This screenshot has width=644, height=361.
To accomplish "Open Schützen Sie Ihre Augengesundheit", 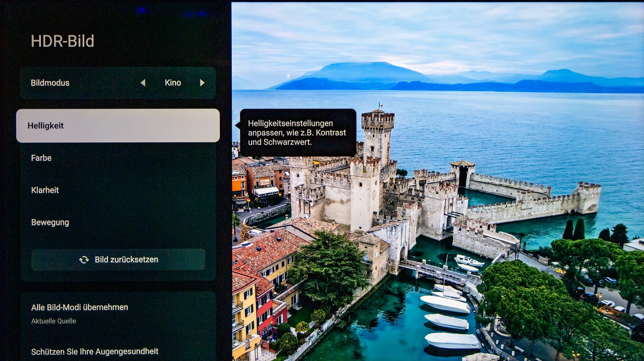I will (95, 351).
